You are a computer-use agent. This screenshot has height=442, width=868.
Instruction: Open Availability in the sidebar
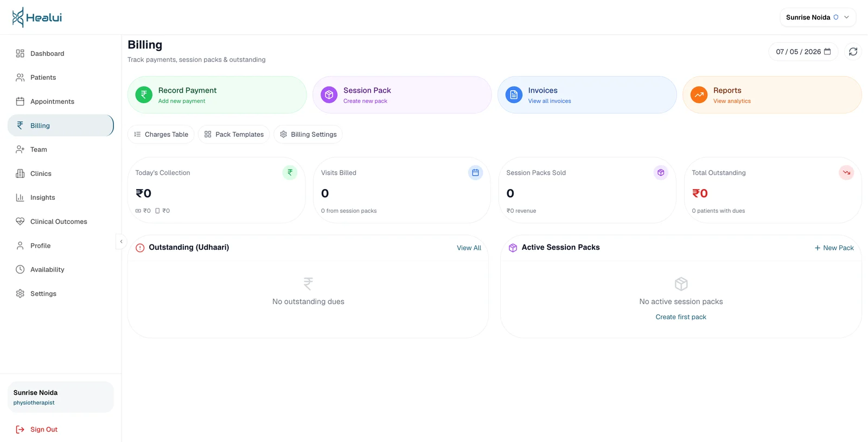[61, 270]
